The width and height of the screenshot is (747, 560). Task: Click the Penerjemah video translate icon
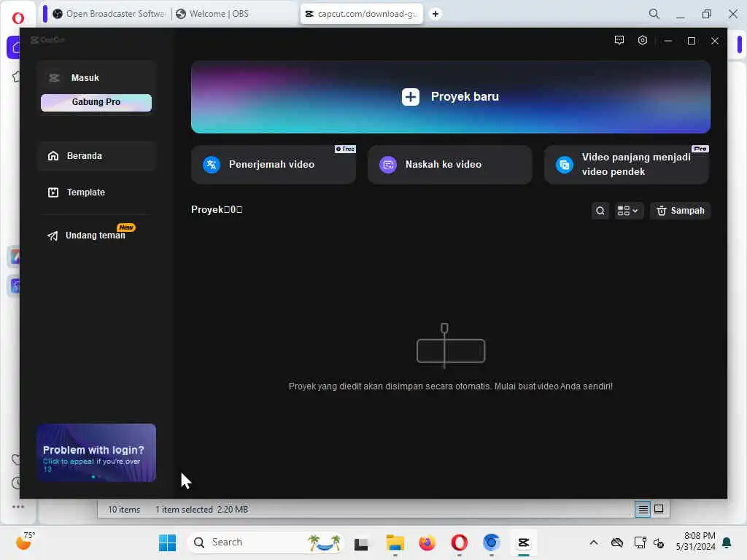(212, 165)
